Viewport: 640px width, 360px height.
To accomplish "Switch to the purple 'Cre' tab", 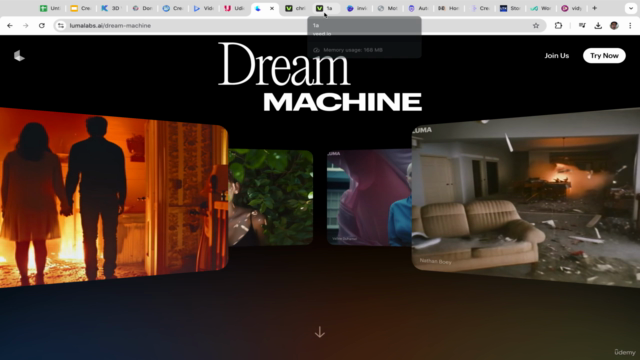I will [479, 8].
